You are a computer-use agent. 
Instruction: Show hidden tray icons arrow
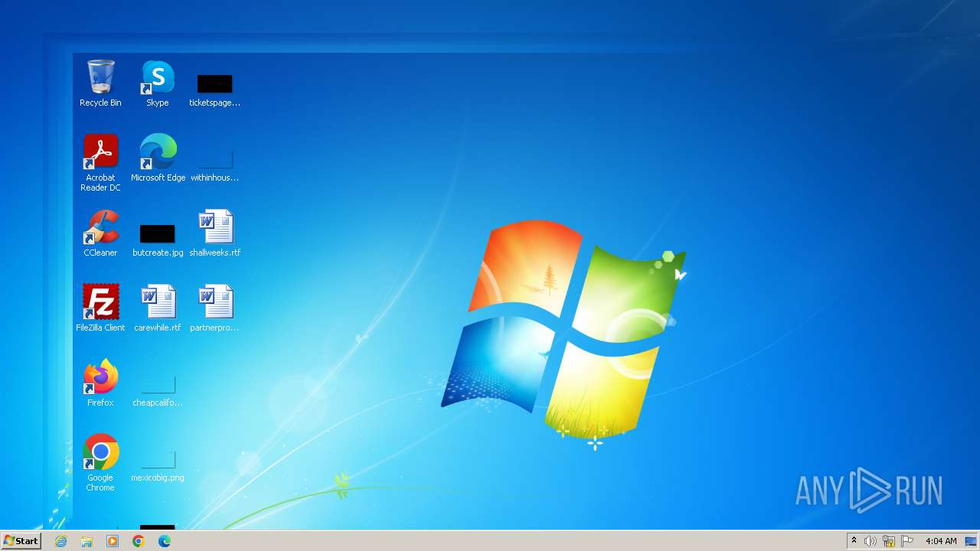tap(854, 541)
